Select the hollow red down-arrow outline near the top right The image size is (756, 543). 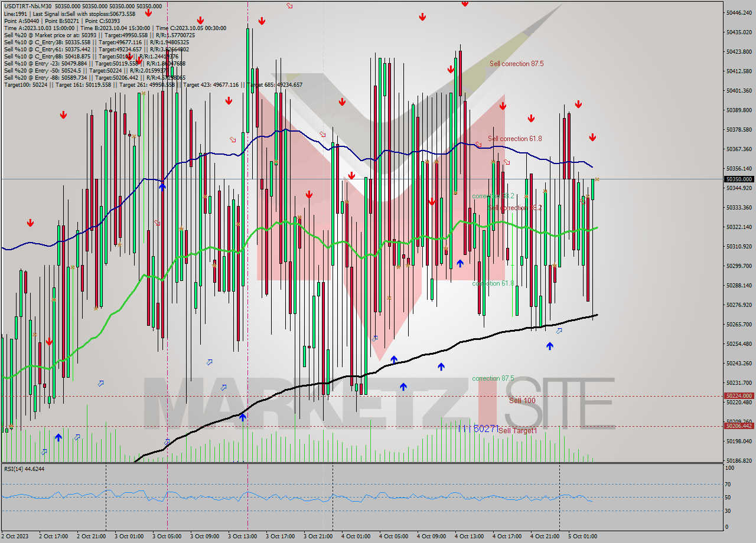[x=507, y=162]
